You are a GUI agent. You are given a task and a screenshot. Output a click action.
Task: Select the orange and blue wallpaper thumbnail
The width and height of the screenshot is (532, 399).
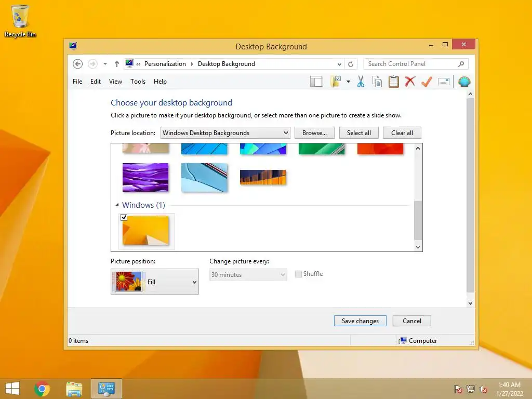pos(263,177)
